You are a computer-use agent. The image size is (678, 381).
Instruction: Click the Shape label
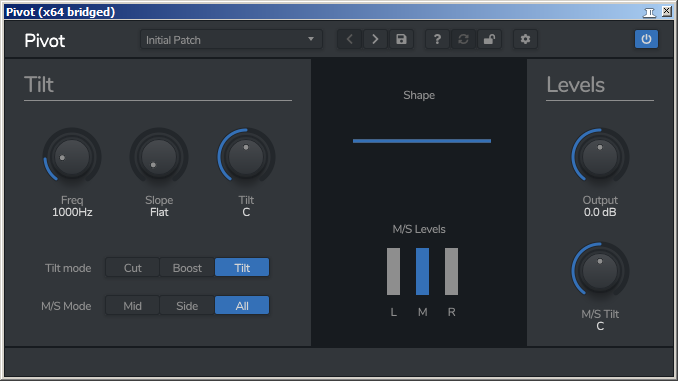[419, 95]
